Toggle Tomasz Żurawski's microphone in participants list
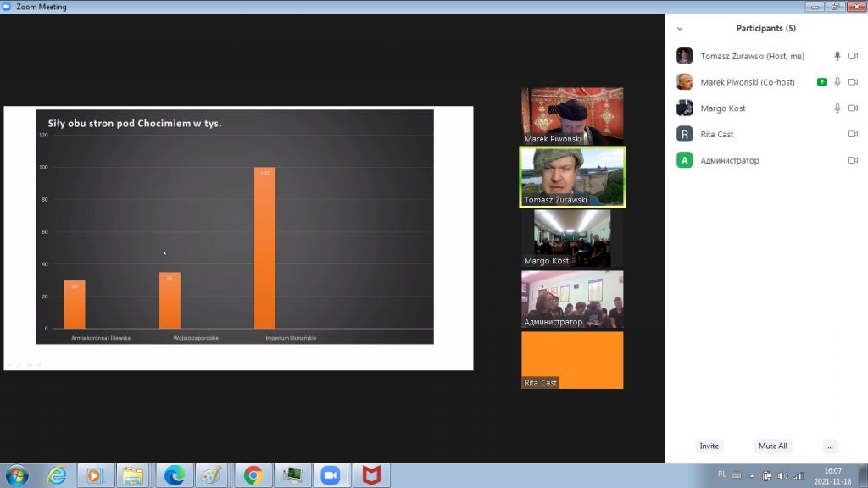The image size is (868, 488). [x=837, y=56]
